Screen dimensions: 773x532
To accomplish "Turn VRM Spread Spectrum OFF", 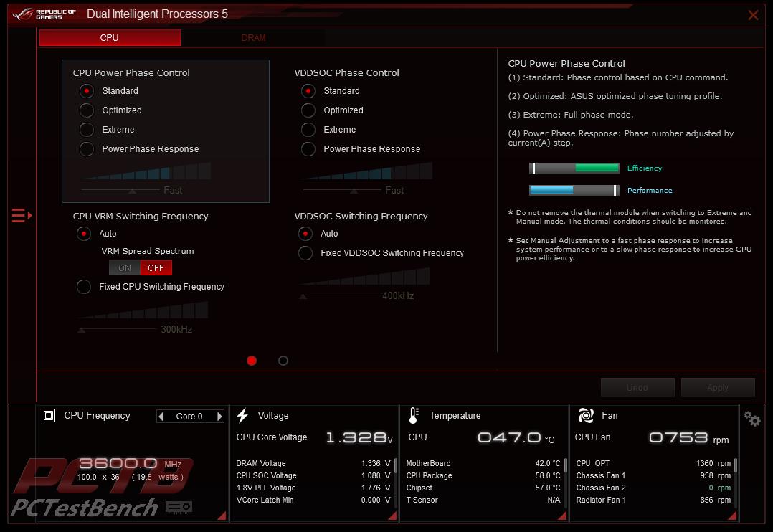I will (x=156, y=267).
